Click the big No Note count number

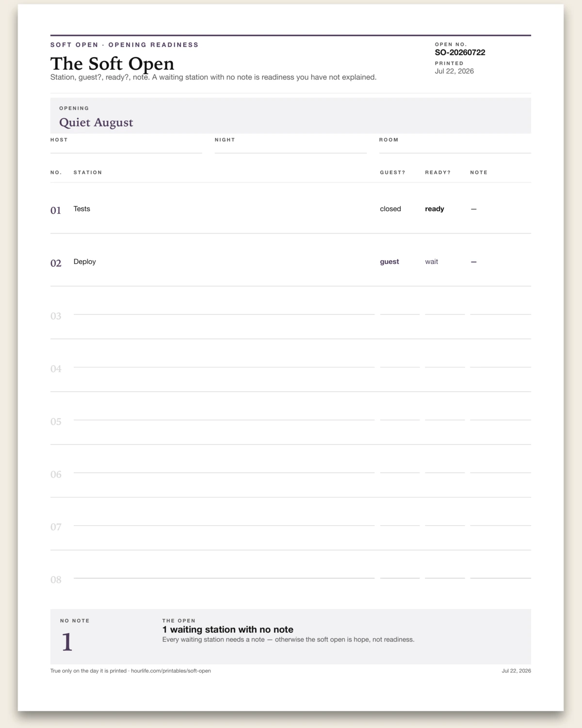(x=67, y=642)
